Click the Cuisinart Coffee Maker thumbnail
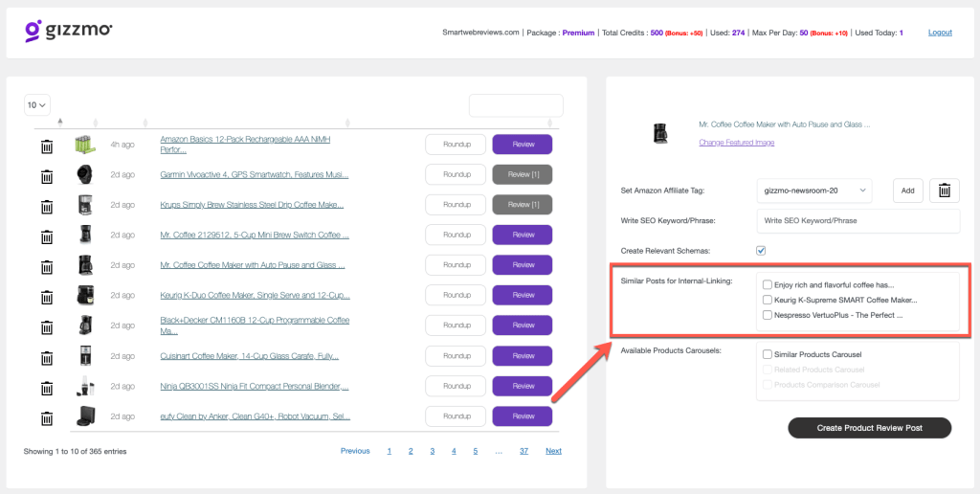980x494 pixels. pyautogui.click(x=85, y=356)
